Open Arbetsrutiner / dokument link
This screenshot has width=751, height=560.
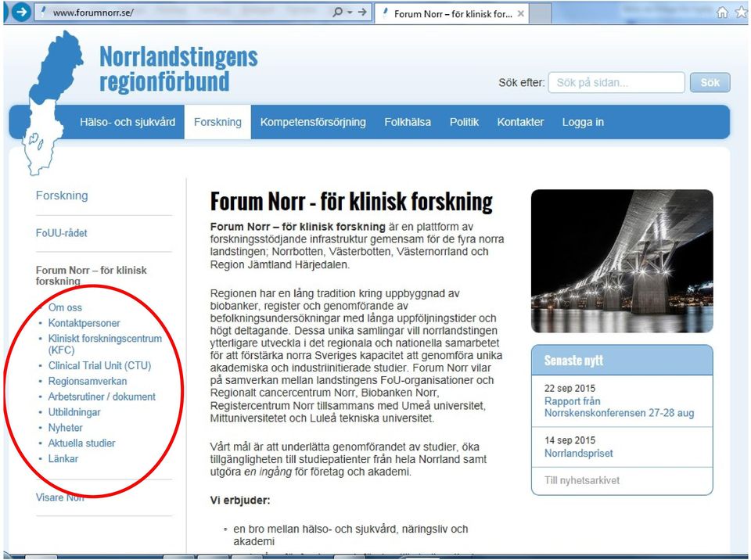(x=102, y=397)
